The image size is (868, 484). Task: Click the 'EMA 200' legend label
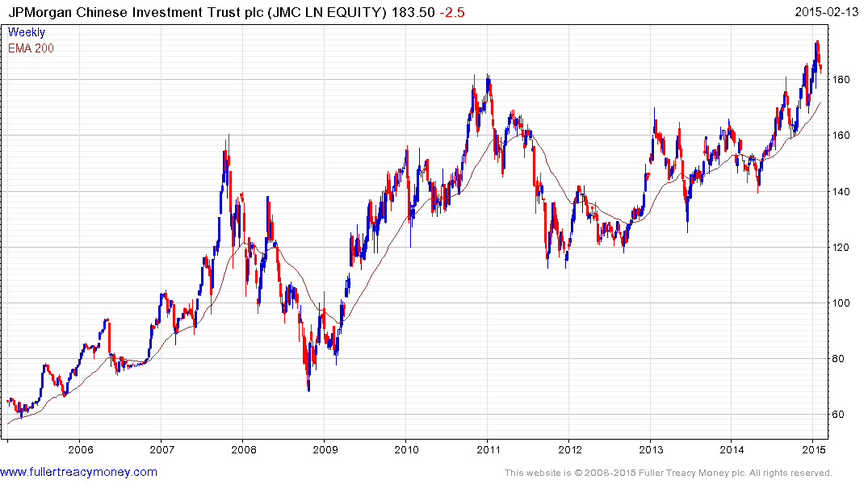point(31,48)
